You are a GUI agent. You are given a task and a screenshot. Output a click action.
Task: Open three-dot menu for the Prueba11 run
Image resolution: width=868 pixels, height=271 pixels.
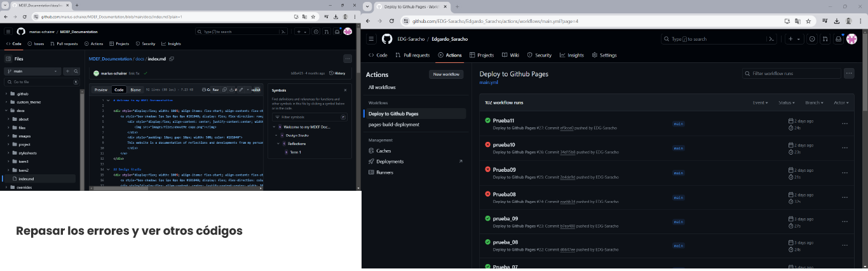coord(844,124)
